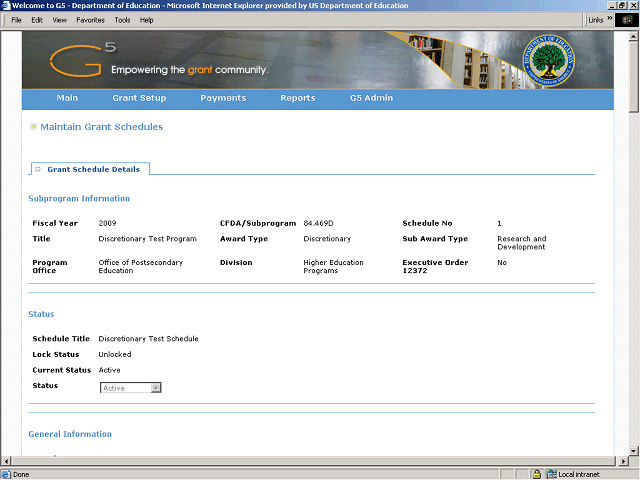The width and height of the screenshot is (640, 480).
Task: Click the Local intranet zone icon
Action: (551, 474)
